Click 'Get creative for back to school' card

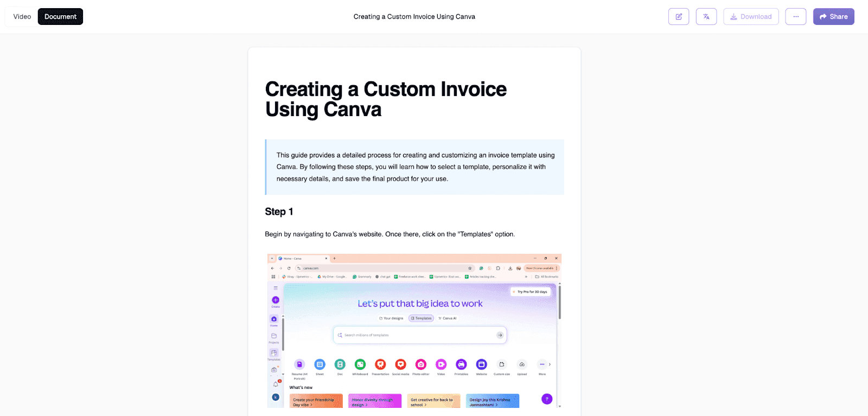pos(433,401)
